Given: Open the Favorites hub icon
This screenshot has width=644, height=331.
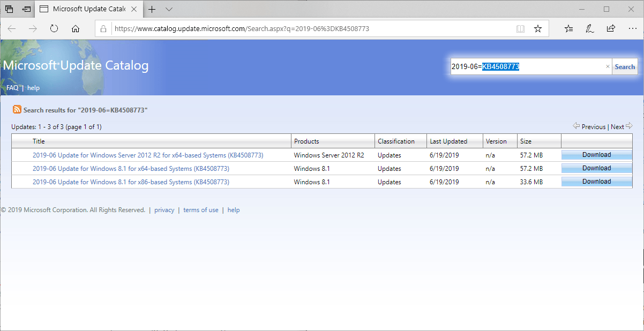Looking at the screenshot, I should (569, 29).
